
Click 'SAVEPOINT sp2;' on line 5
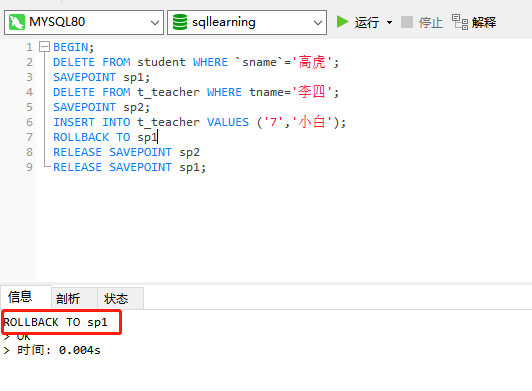coord(101,107)
